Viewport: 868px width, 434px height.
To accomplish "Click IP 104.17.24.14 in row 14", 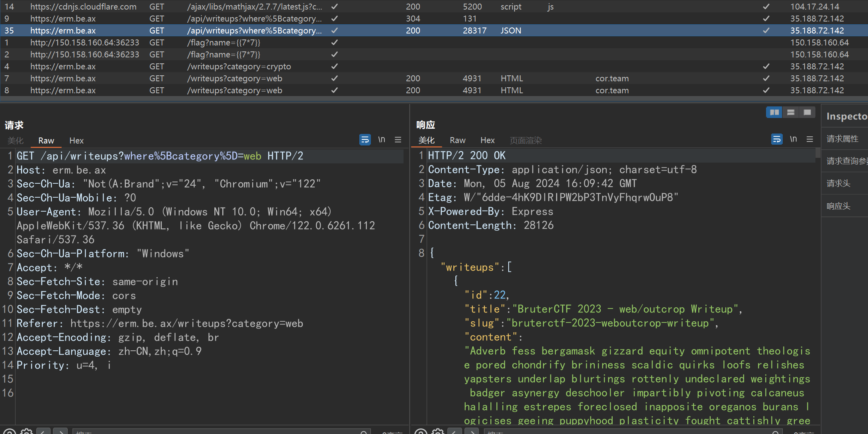I will click(x=815, y=7).
